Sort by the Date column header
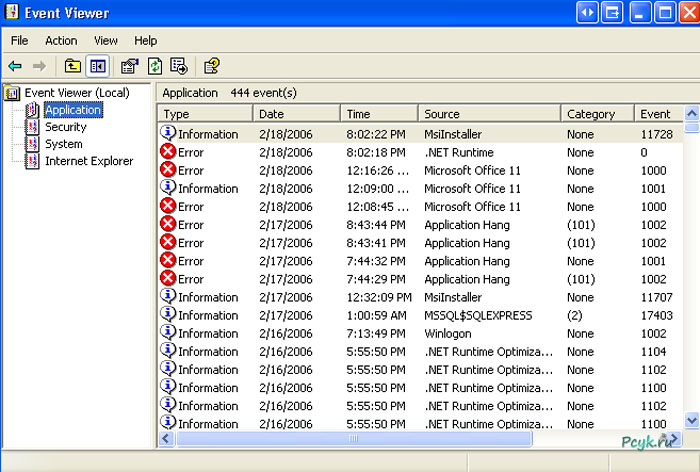The image size is (700, 472). tap(296, 114)
